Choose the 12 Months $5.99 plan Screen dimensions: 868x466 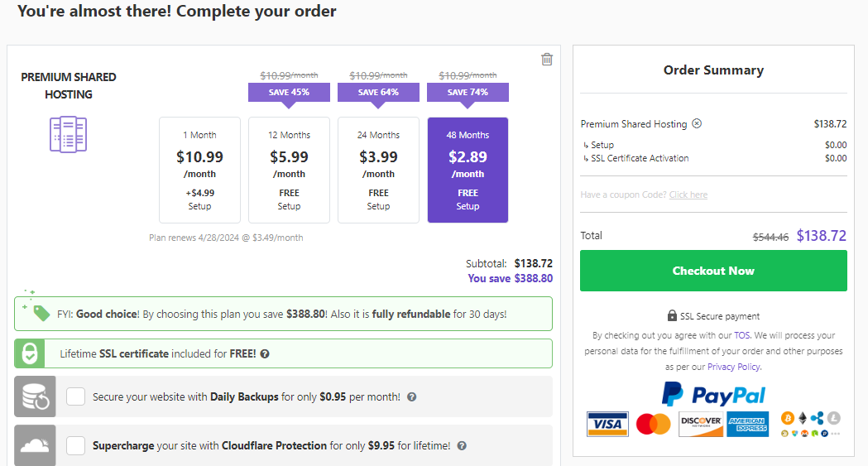click(x=289, y=170)
